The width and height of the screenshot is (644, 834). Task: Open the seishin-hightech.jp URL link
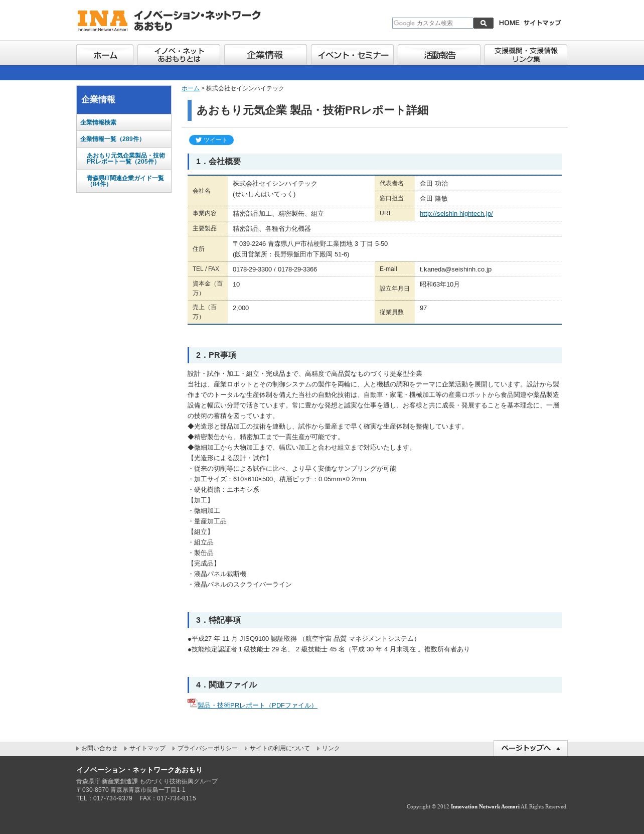pyautogui.click(x=456, y=214)
